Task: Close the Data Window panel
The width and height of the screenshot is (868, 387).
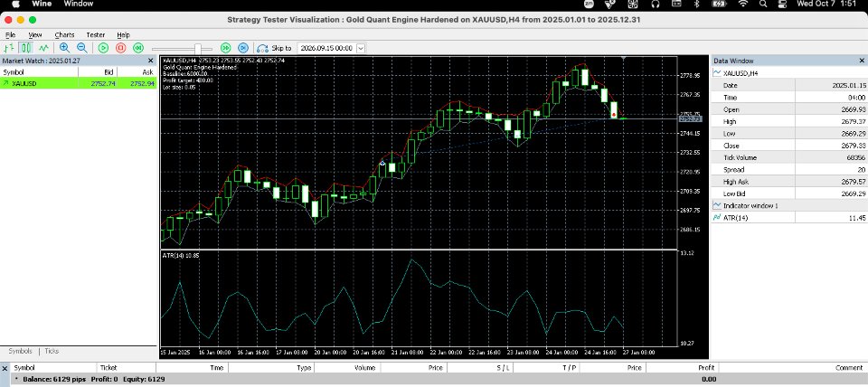Action: [862, 61]
